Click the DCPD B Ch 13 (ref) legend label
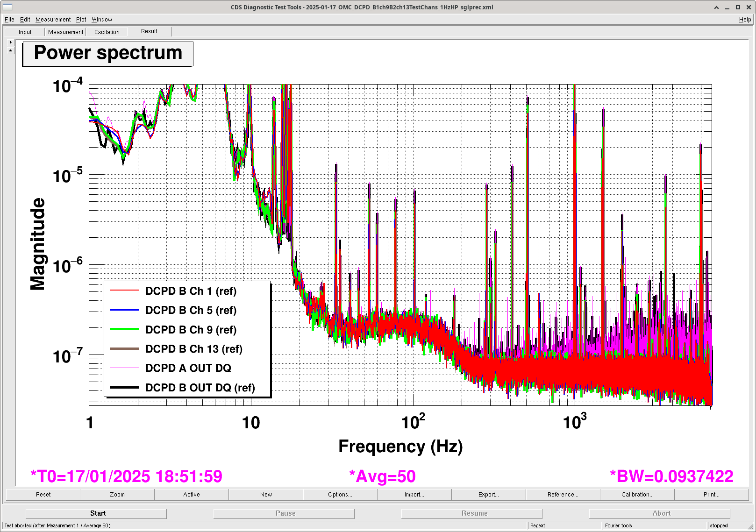Viewport: 756px width, 532px height. click(194, 349)
